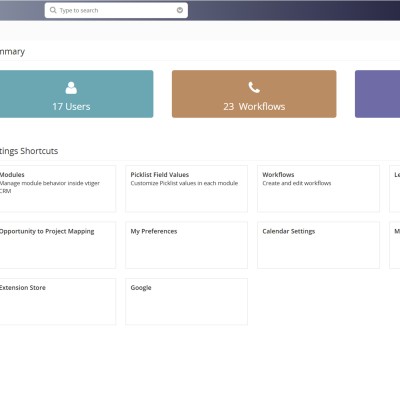
Task: Open the Modules shortcut card
Action: [x=58, y=189]
